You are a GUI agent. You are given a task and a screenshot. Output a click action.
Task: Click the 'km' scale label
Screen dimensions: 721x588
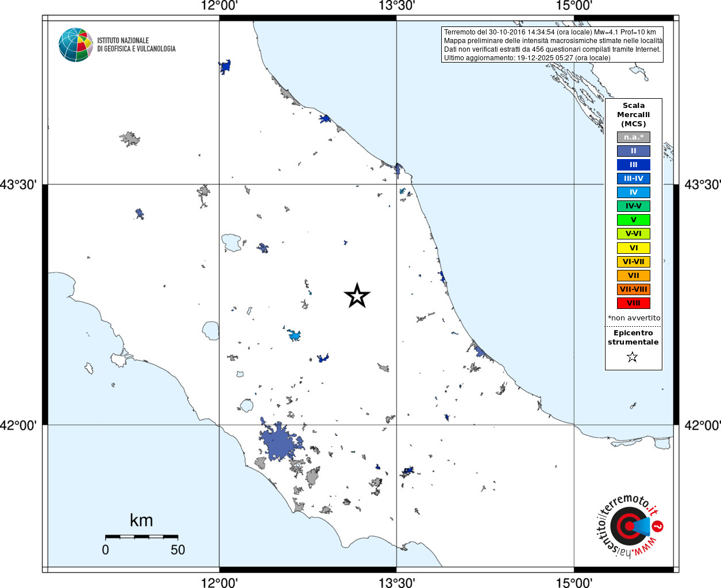[141, 520]
